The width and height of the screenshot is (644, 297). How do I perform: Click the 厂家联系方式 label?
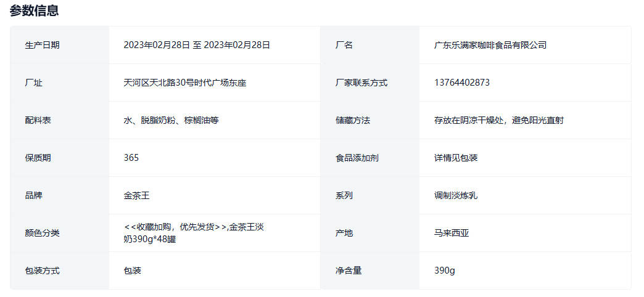click(361, 83)
